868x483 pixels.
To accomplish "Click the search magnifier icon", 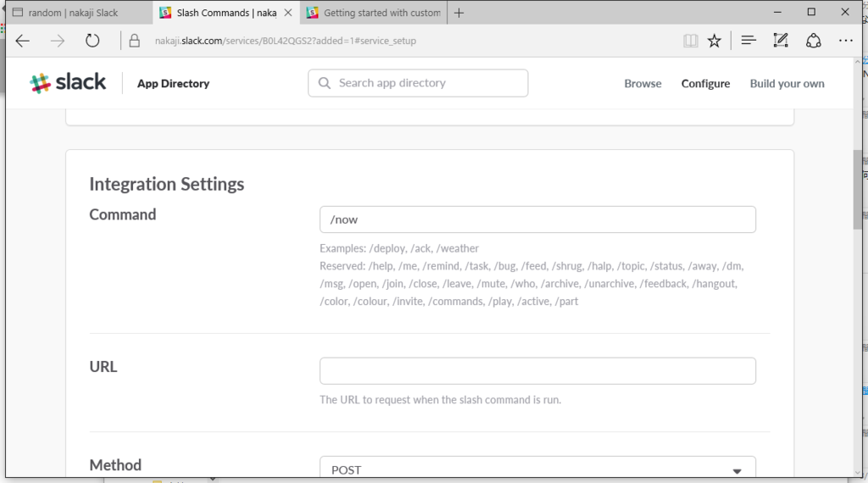I will [x=325, y=83].
